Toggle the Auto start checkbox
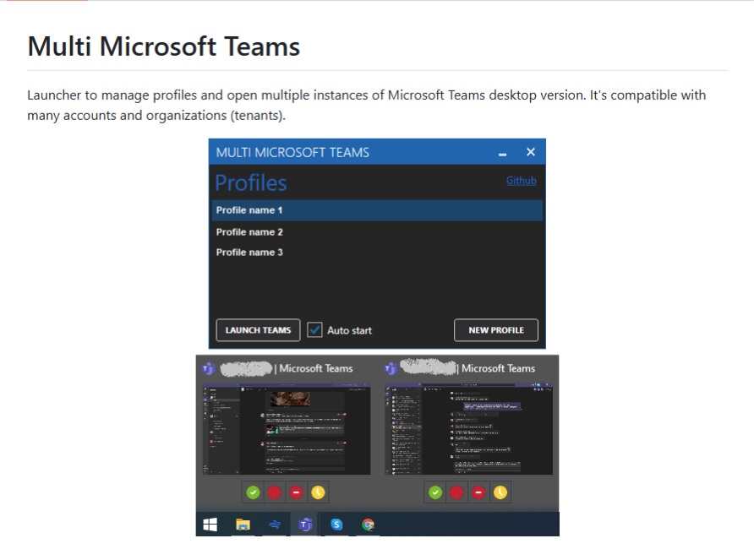The image size is (754, 560). (x=314, y=330)
